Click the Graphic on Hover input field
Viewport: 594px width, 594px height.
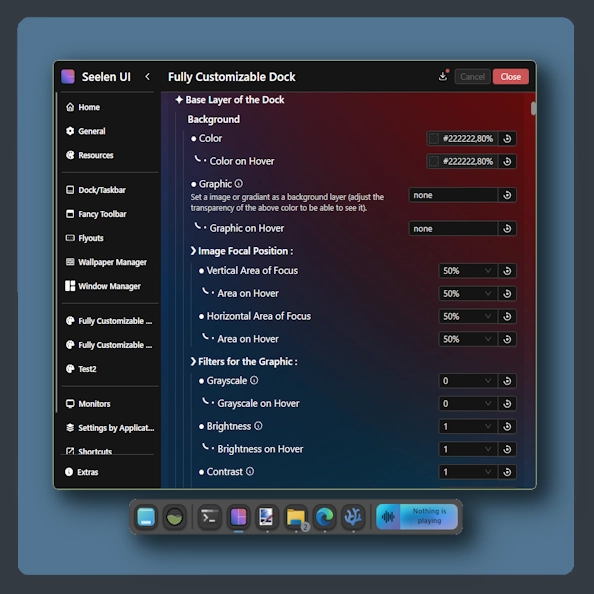[453, 228]
